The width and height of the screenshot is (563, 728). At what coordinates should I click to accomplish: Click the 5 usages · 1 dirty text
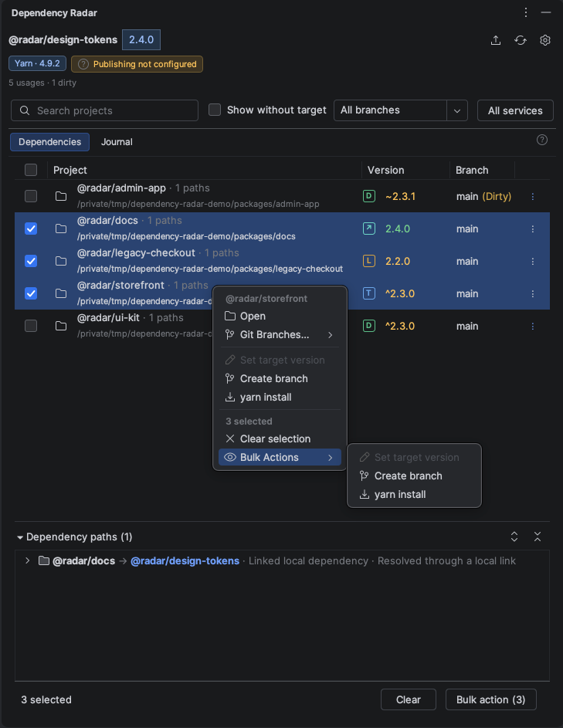pyautogui.click(x=42, y=83)
